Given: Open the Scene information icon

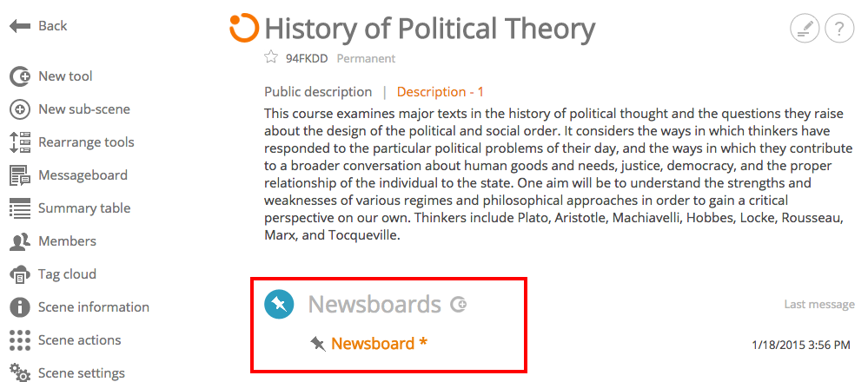Looking at the screenshot, I should pos(20,307).
